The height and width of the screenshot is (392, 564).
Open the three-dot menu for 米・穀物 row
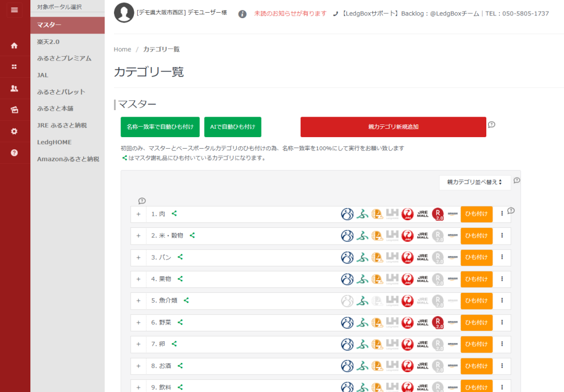502,236
